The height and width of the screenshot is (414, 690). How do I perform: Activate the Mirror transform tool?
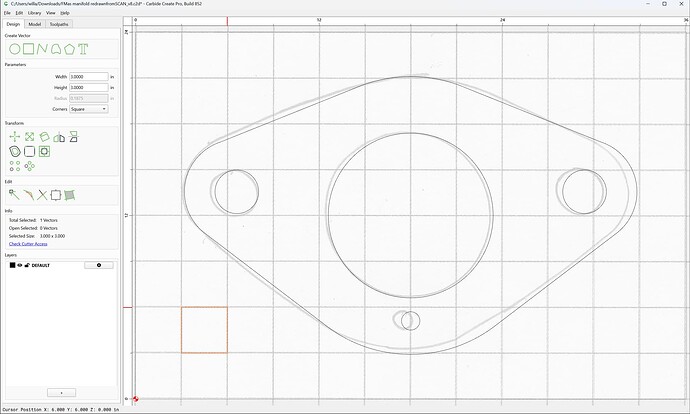59,137
